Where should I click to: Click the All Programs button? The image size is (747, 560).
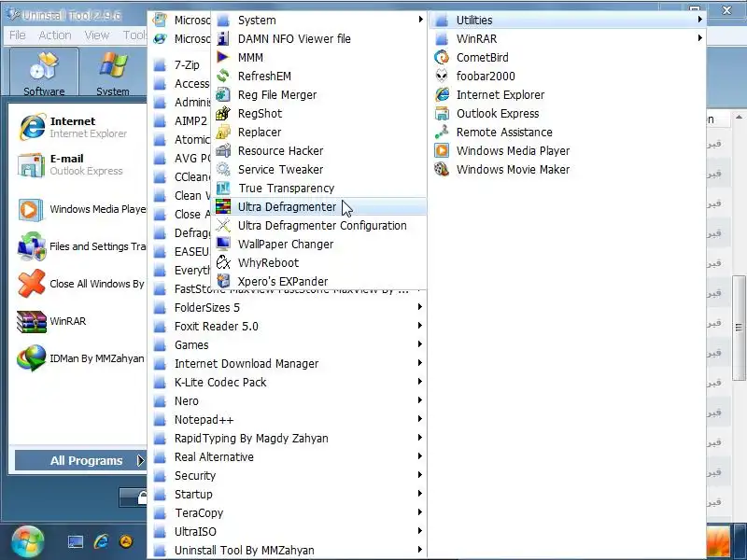[x=80, y=460]
